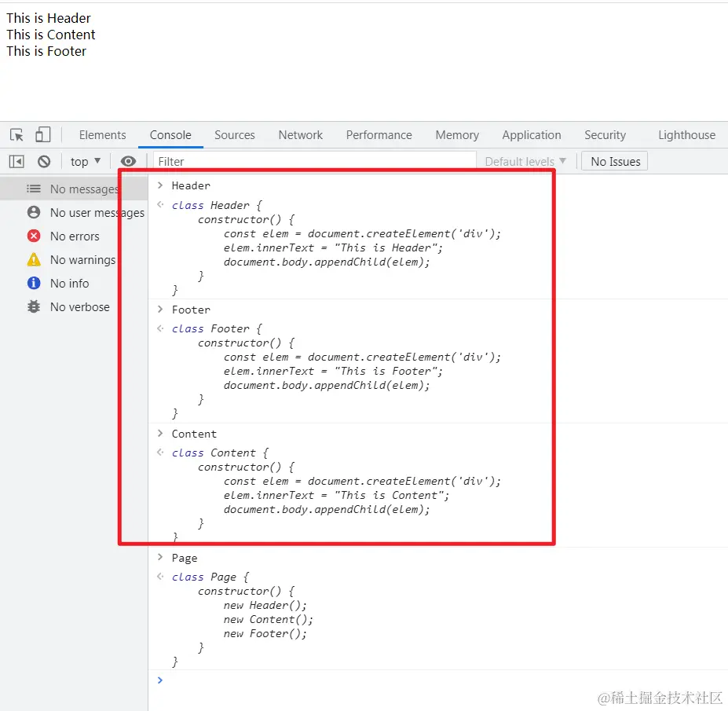Open the Performance tab
The width and height of the screenshot is (728, 711).
(x=379, y=135)
